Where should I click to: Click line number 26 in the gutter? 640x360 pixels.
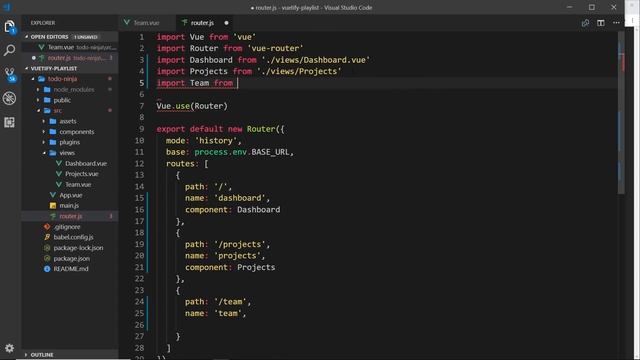pyautogui.click(x=140, y=325)
